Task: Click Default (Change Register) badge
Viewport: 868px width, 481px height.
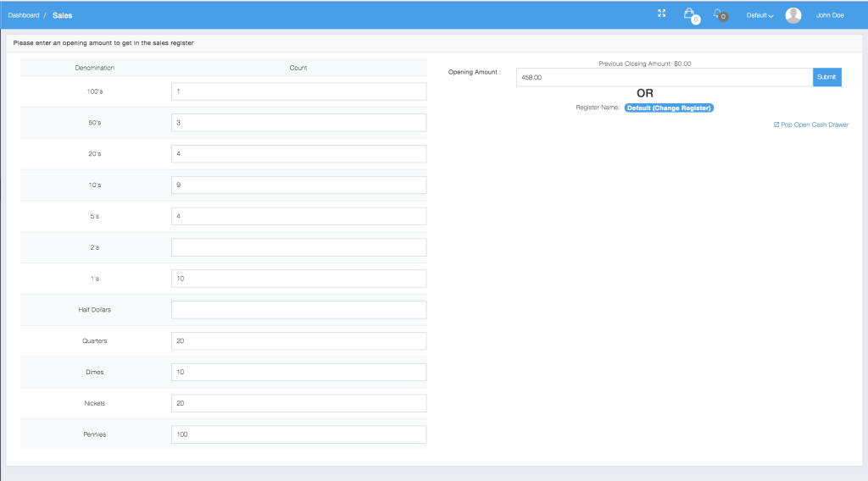Action: click(x=669, y=108)
